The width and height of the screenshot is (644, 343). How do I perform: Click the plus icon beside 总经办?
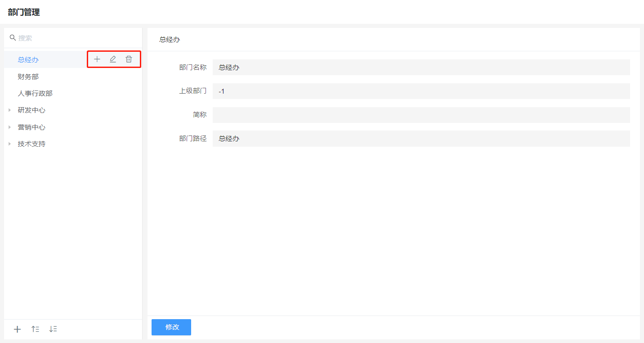point(97,59)
